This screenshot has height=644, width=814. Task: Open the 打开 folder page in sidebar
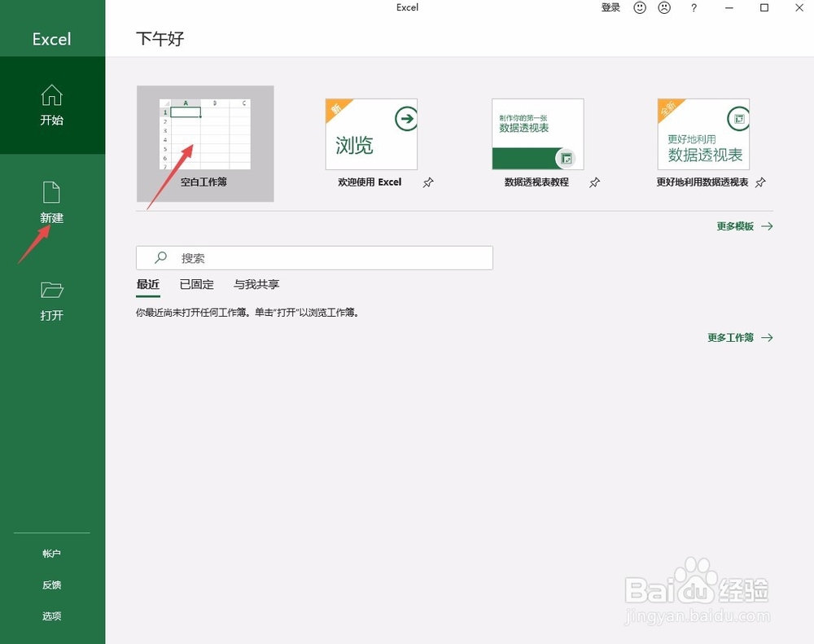click(x=52, y=300)
